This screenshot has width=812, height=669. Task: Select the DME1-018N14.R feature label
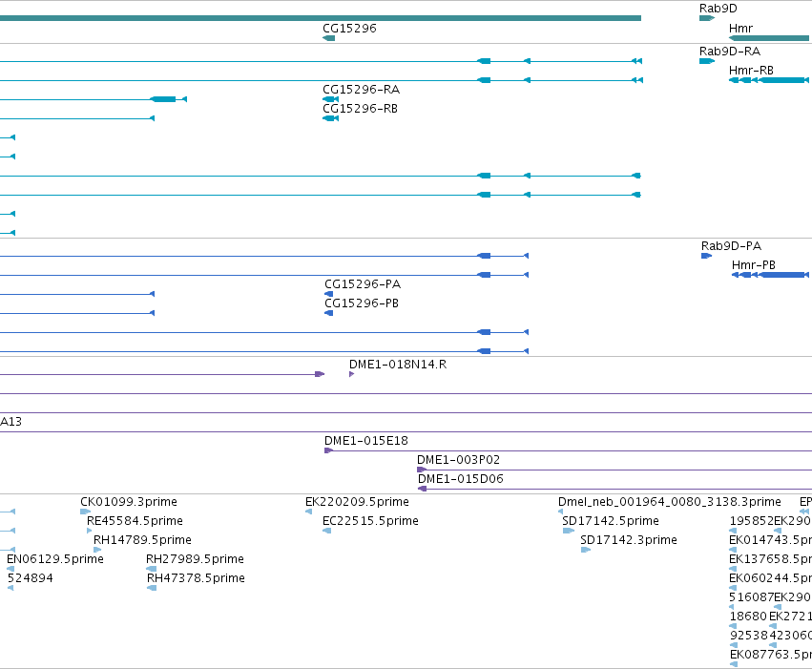point(398,365)
